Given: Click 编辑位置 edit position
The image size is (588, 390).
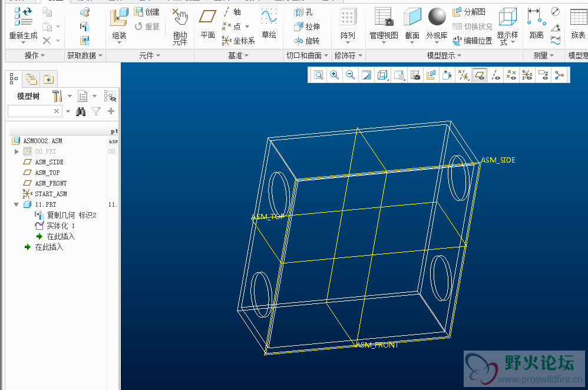Looking at the screenshot, I should point(472,41).
